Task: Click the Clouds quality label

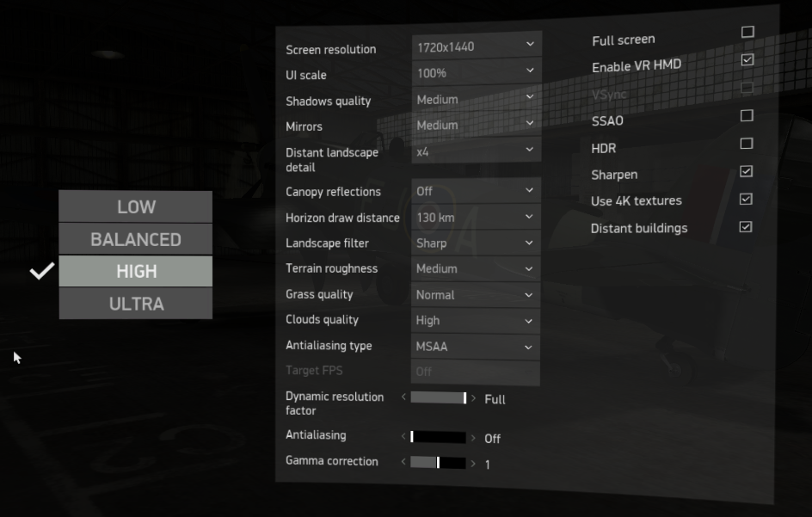Action: click(322, 320)
